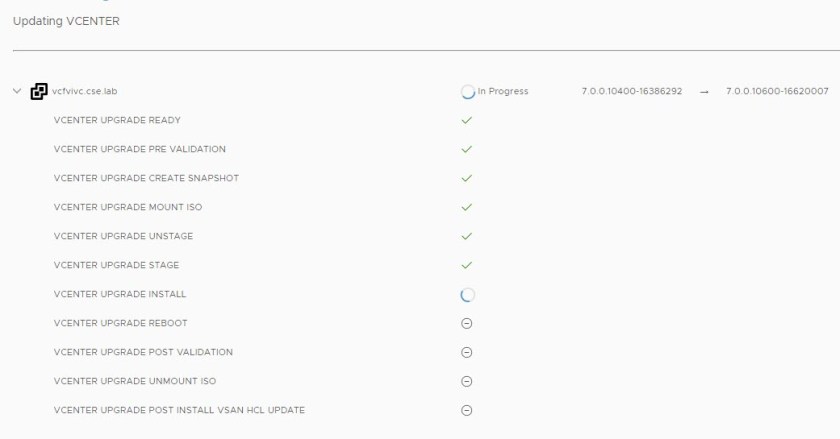Click the In Progress status label
Image resolution: width=840 pixels, height=439 pixels.
pyautogui.click(x=503, y=91)
